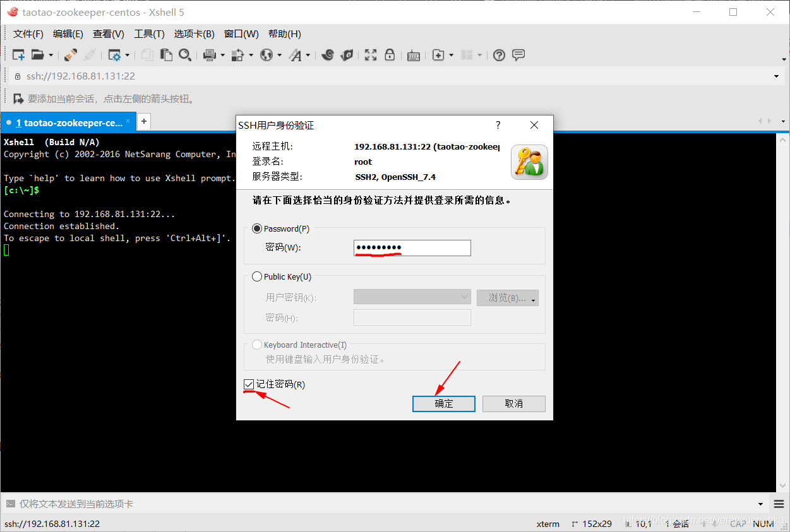Open the 编辑(E) menu

[68, 34]
